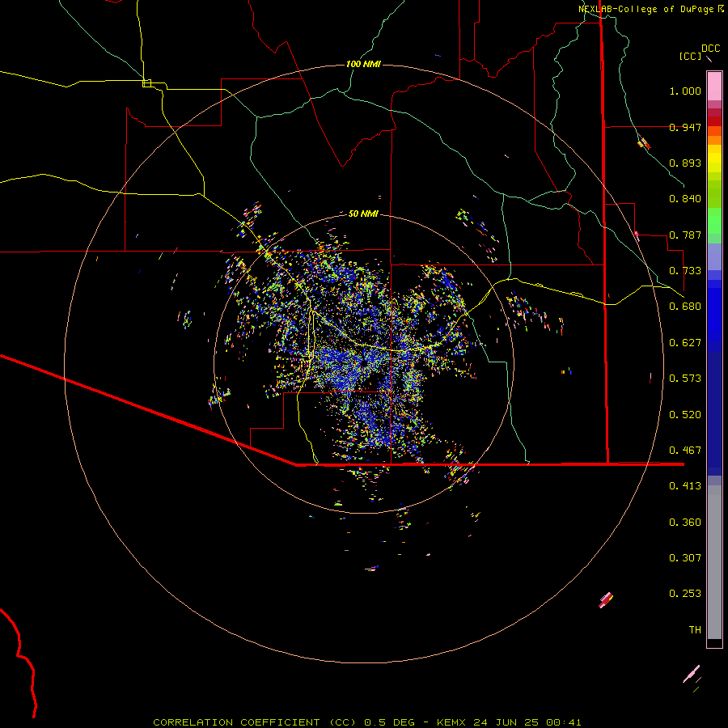Image resolution: width=728 pixels, height=728 pixels.
Task: Click the DCC (CC) legend heading
Action: tap(700, 52)
